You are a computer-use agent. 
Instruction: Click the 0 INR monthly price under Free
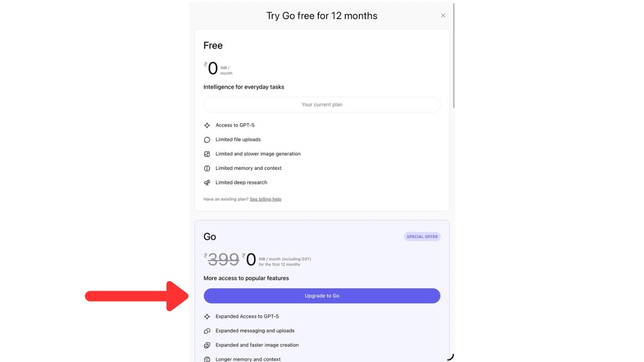(x=213, y=68)
